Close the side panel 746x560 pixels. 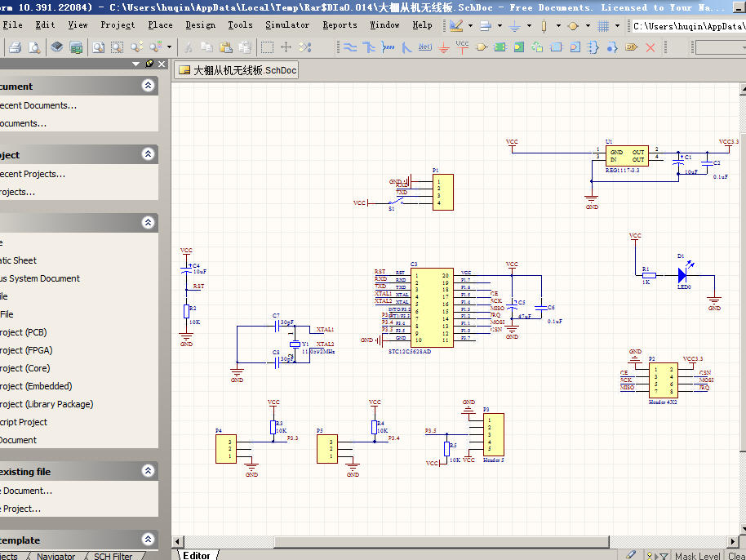click(x=162, y=64)
